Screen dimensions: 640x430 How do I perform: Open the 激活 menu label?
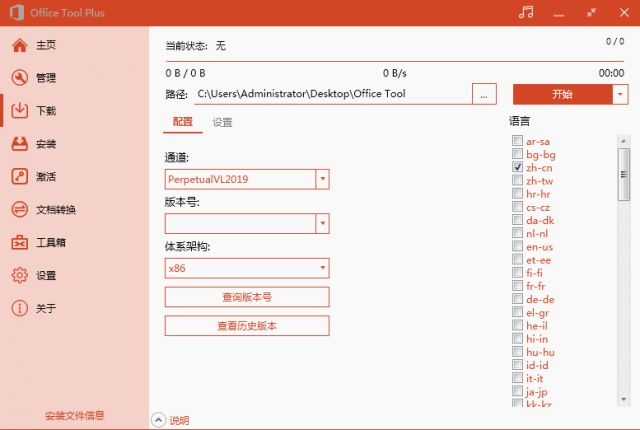pyautogui.click(x=46, y=177)
